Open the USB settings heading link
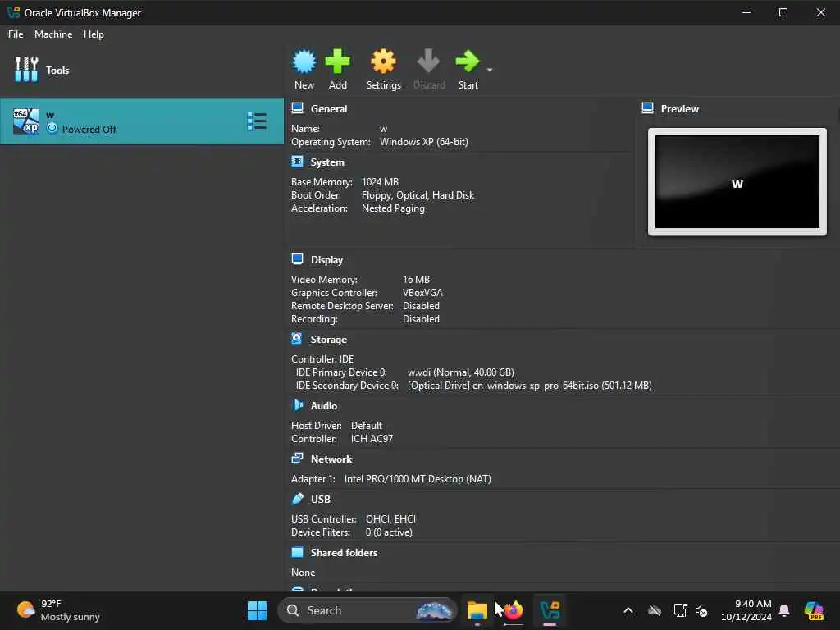840x630 pixels. [321, 500]
